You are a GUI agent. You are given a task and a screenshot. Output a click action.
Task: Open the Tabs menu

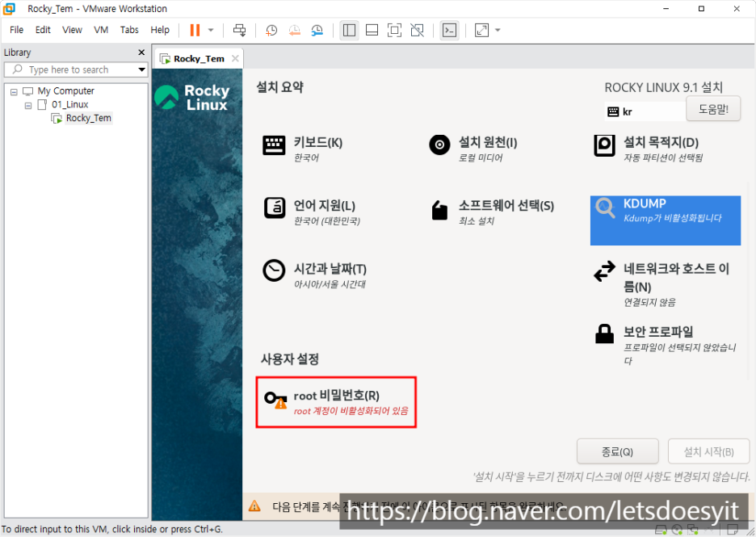(129, 30)
